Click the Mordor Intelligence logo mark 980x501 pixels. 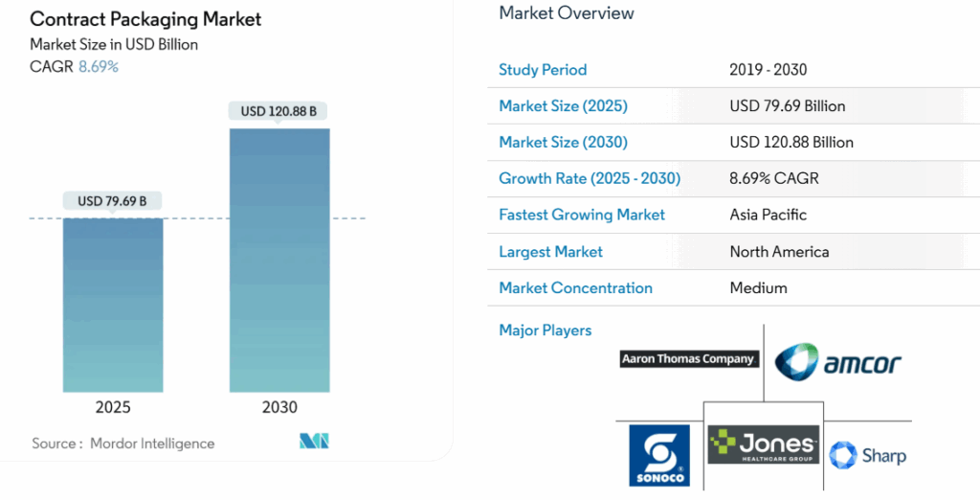[314, 442]
